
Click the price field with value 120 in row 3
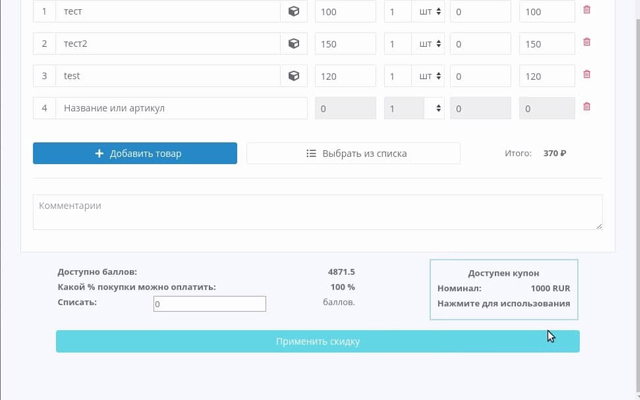345,76
